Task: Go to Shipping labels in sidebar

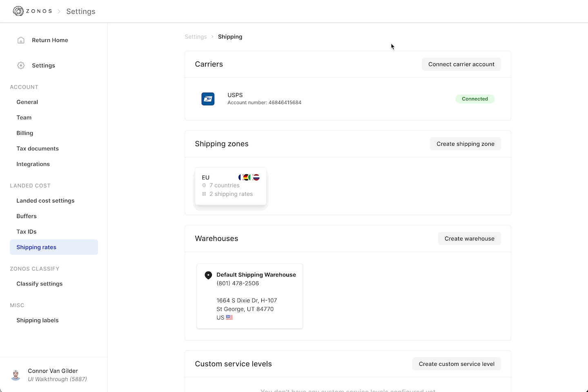Action: tap(38, 320)
